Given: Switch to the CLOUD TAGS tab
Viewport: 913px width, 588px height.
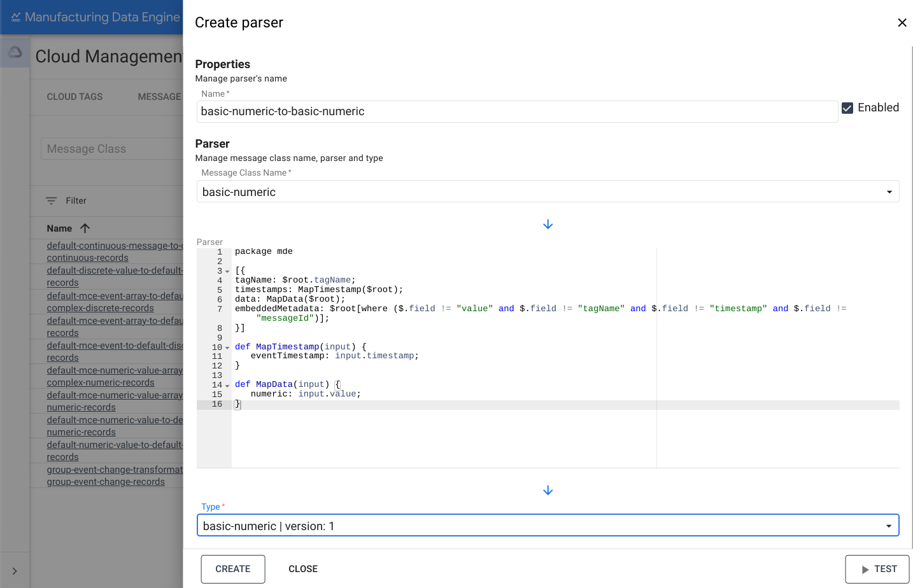Looking at the screenshot, I should 74,97.
